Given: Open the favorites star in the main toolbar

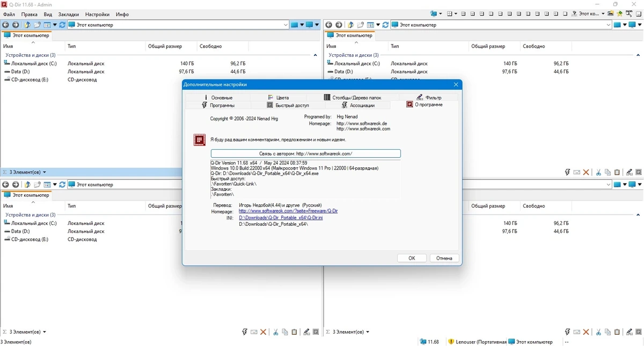Looking at the screenshot, I should 620,13.
